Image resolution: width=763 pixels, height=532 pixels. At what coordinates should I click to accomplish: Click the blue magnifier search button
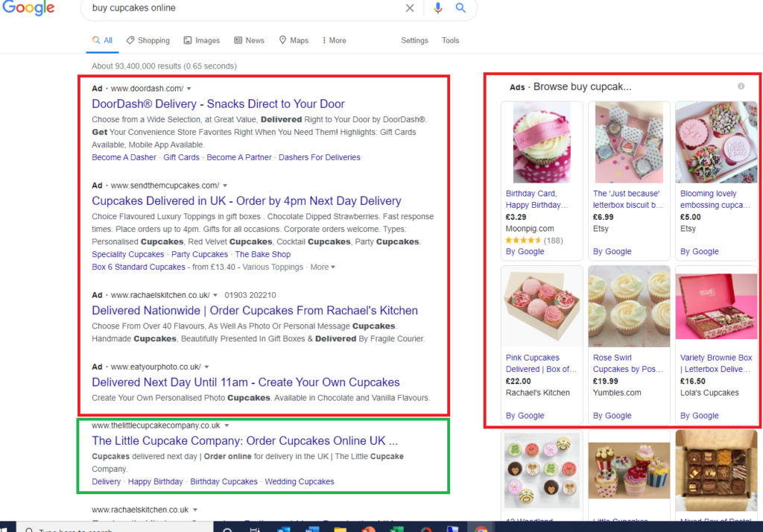pos(460,7)
